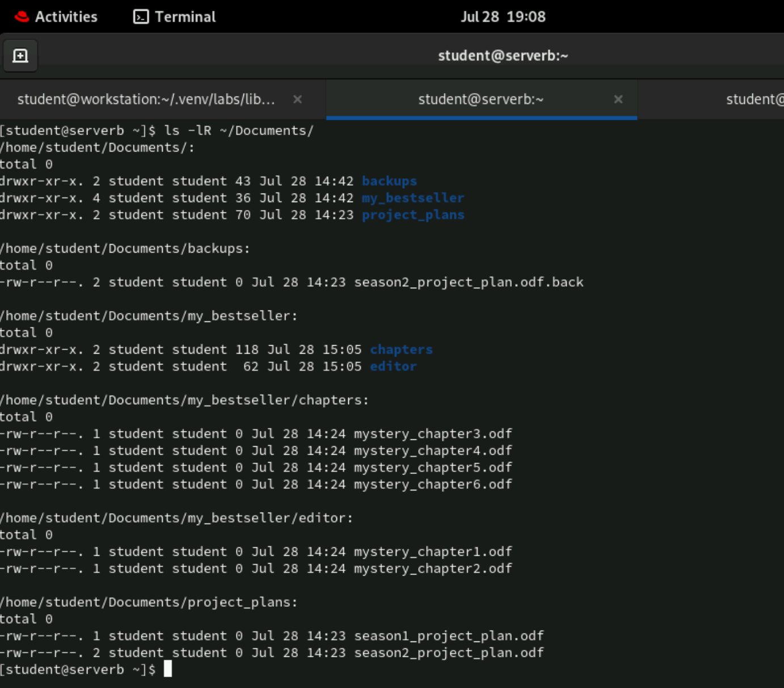This screenshot has height=688, width=784.
Task: Click the student@serverb:~ window title bar
Action: tap(503, 56)
